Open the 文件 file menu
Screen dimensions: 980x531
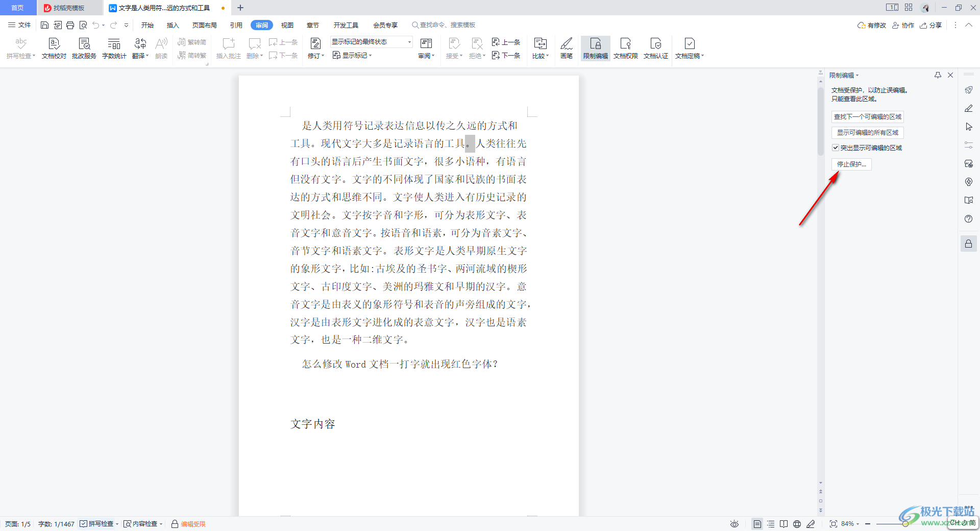19,25
